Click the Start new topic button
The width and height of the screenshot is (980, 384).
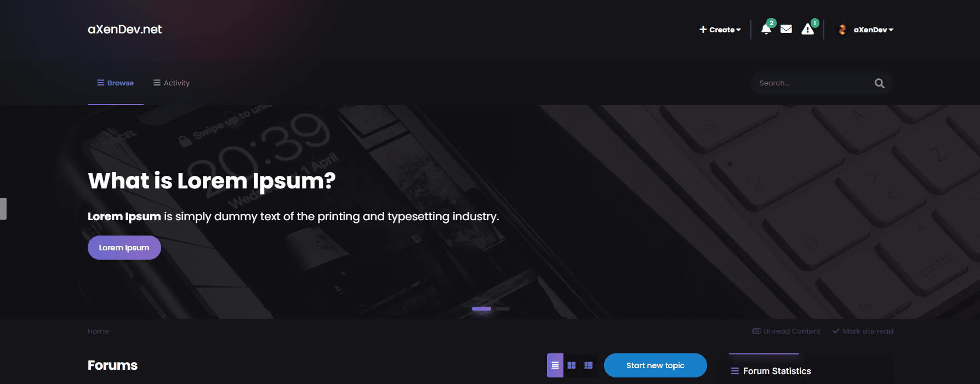click(x=656, y=365)
